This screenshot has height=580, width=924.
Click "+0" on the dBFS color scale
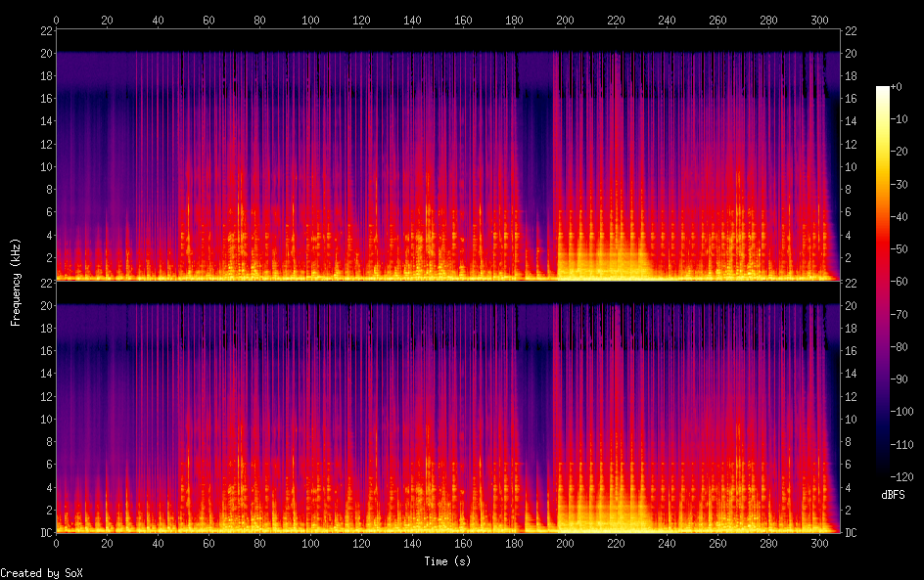(896, 86)
